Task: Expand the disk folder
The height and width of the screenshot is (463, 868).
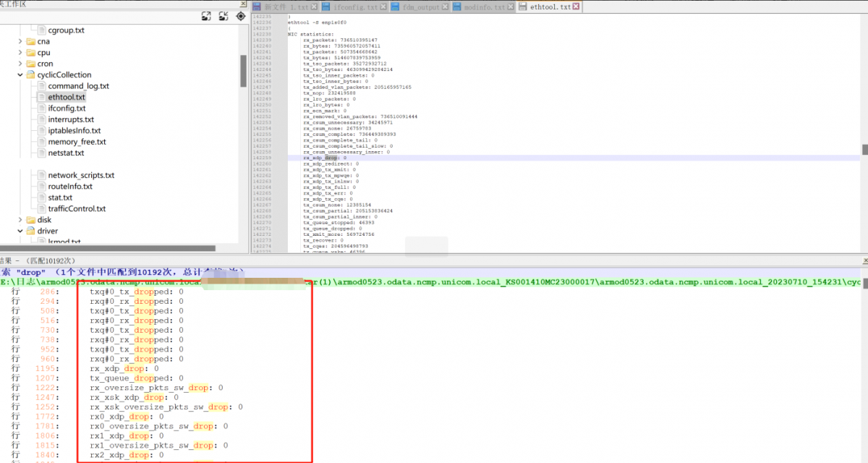Action: click(x=20, y=220)
